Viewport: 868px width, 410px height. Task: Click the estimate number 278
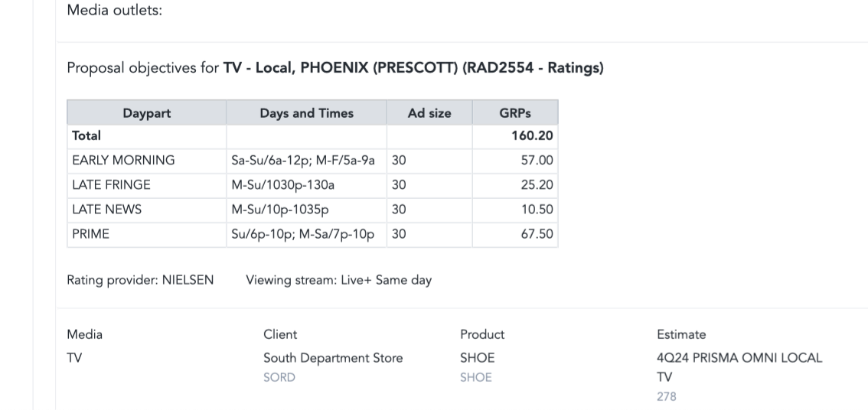click(667, 397)
